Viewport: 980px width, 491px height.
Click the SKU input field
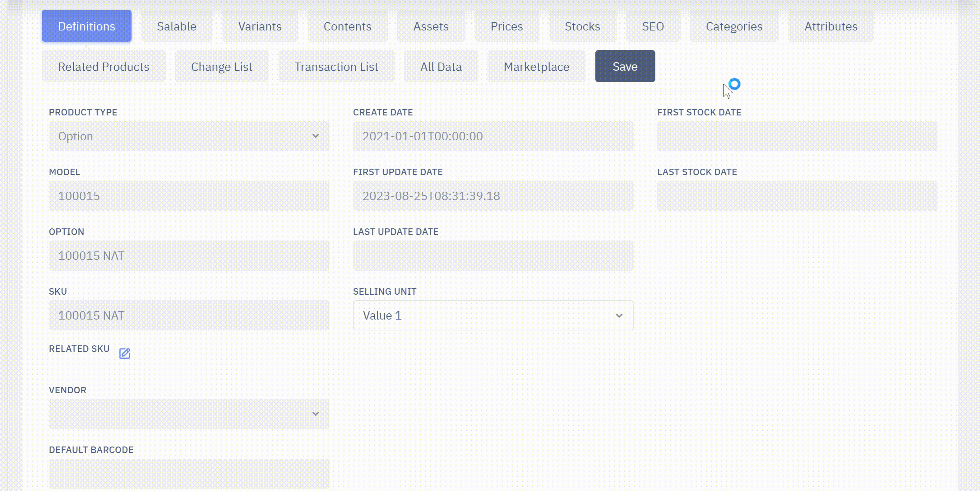(x=189, y=315)
